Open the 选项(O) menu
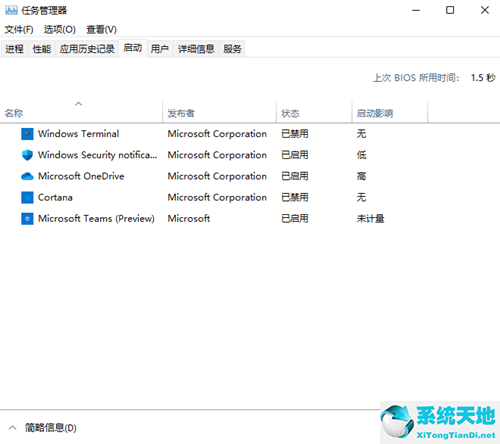This screenshot has height=444, width=500. pyautogui.click(x=60, y=30)
